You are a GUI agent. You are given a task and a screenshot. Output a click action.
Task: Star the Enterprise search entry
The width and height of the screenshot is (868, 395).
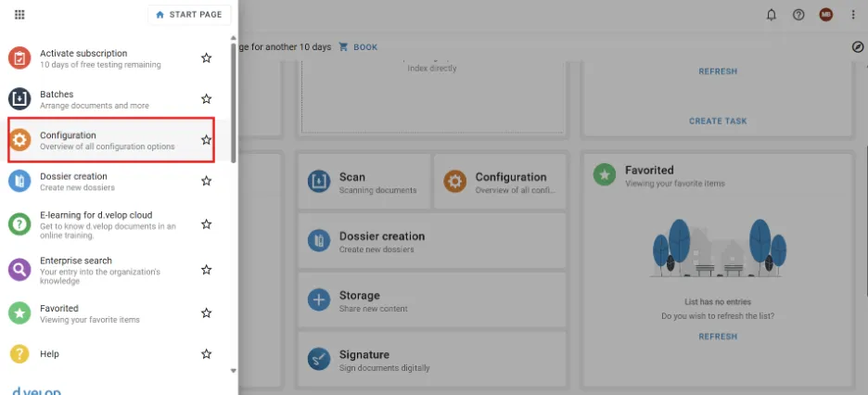[x=207, y=270]
